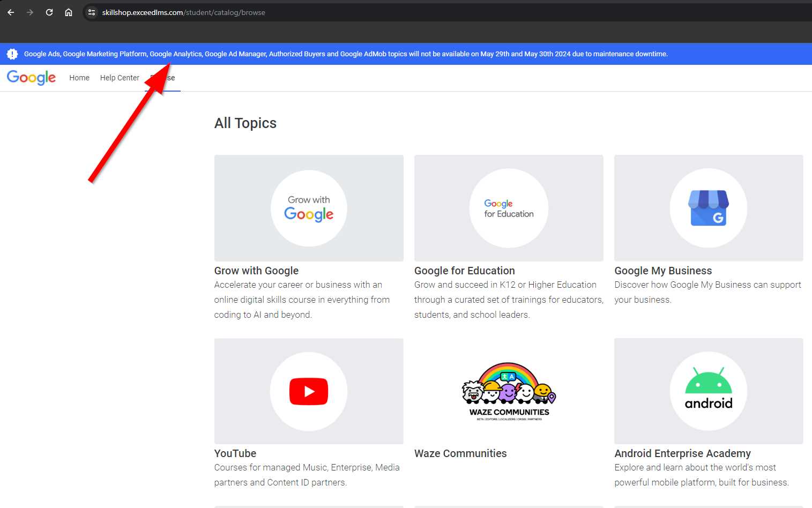Click the browser back arrow

[11, 12]
